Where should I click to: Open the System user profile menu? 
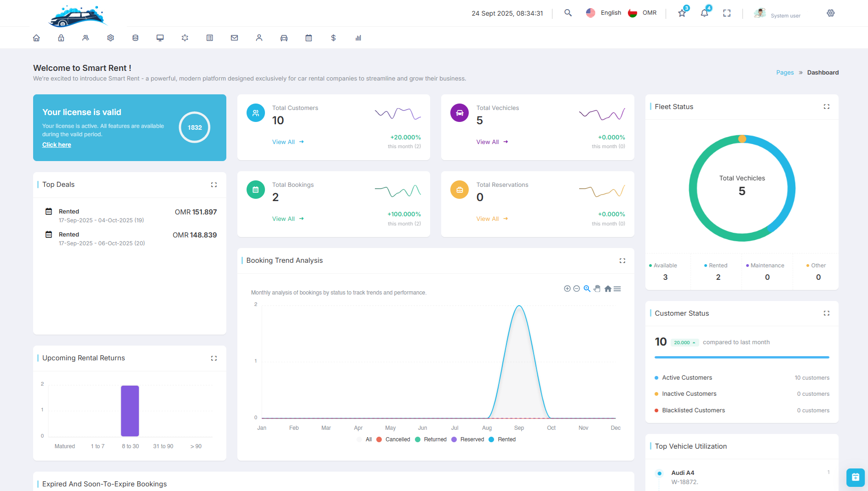(x=777, y=14)
